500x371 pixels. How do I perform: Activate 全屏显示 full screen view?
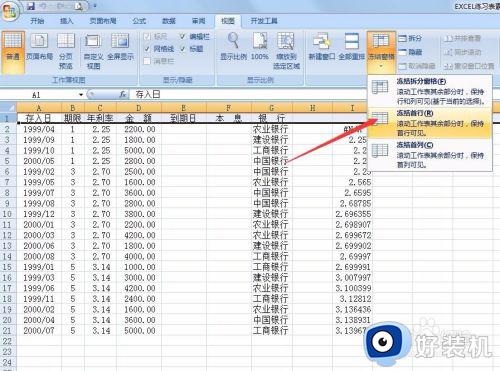(x=120, y=48)
